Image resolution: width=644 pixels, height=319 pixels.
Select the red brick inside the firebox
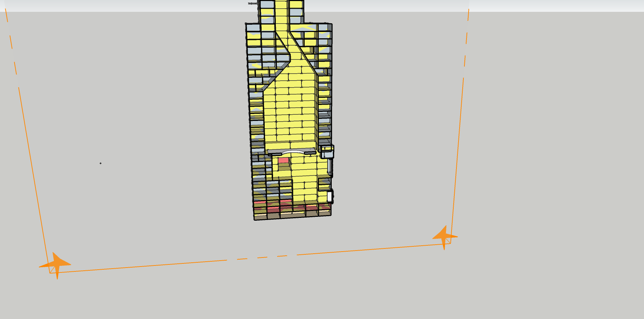pos(283,160)
